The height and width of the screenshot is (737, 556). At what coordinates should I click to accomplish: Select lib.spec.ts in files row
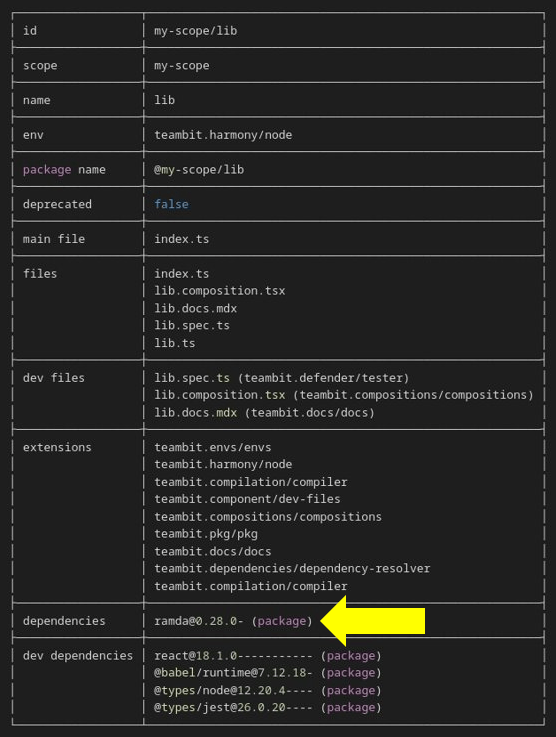pyautogui.click(x=192, y=325)
